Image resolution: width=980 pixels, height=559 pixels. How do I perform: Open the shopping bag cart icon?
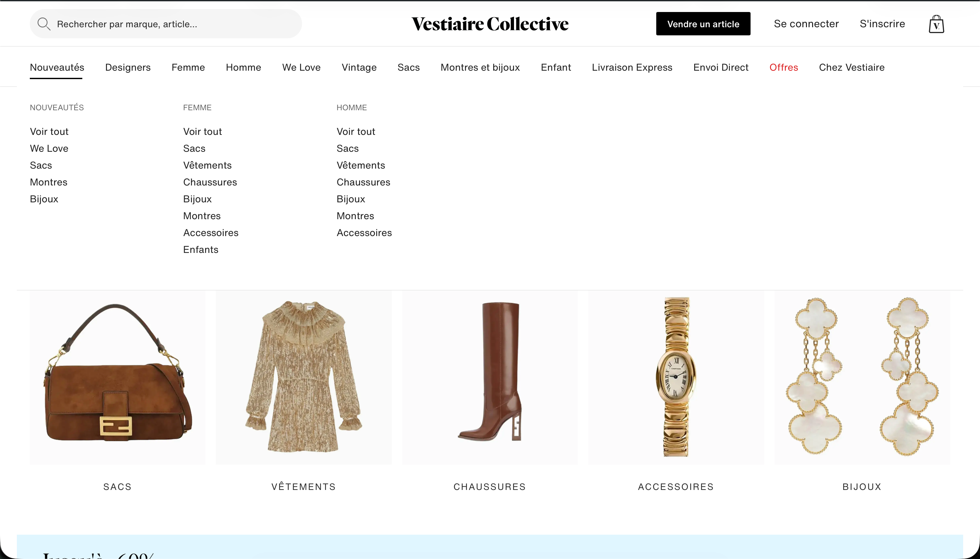click(x=936, y=24)
